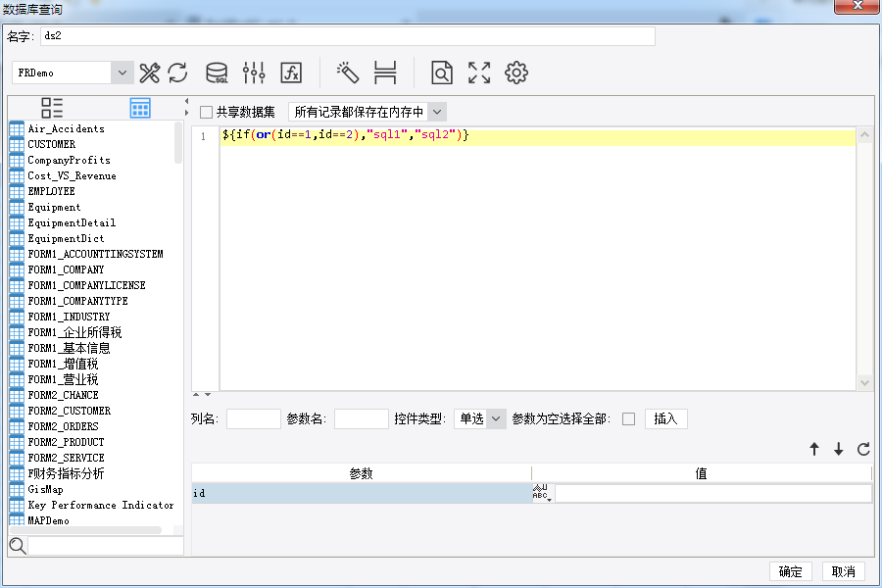Viewport: 882px width, 588px height.
Task: Click the 参数 column header
Action: [361, 473]
